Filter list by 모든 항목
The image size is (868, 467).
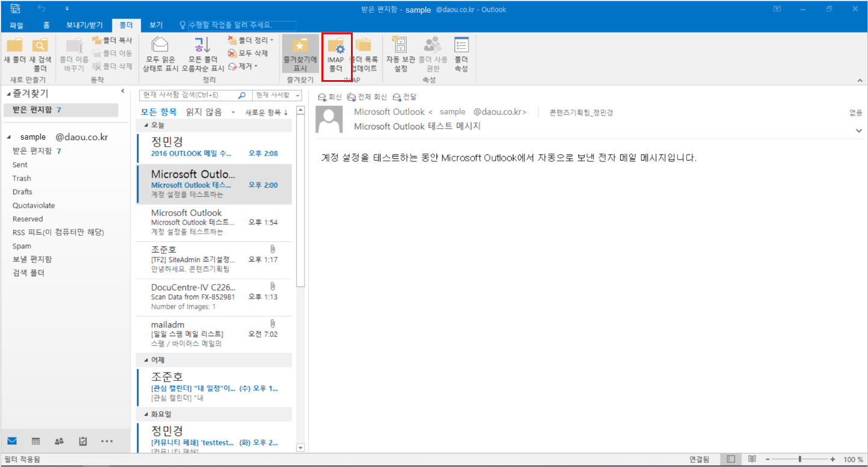(x=159, y=112)
